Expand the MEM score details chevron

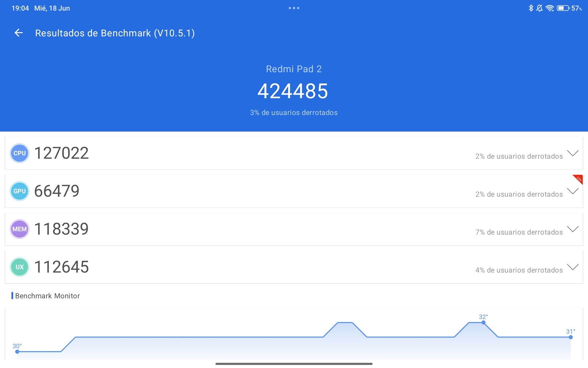point(573,229)
